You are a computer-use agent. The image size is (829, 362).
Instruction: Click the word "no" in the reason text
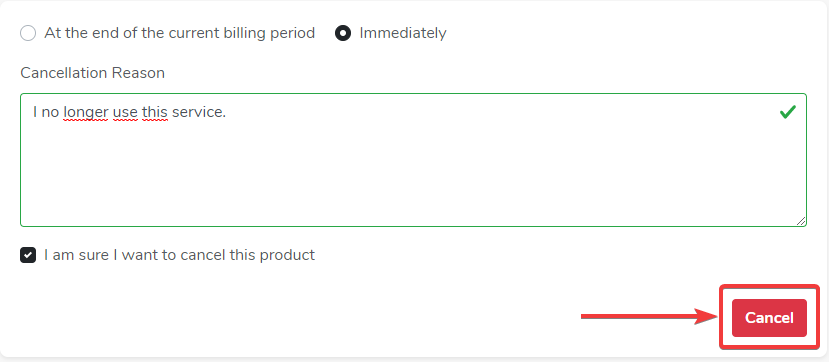click(x=50, y=113)
